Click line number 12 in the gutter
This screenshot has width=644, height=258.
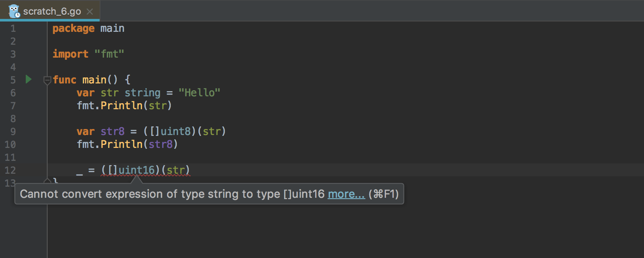(10, 170)
